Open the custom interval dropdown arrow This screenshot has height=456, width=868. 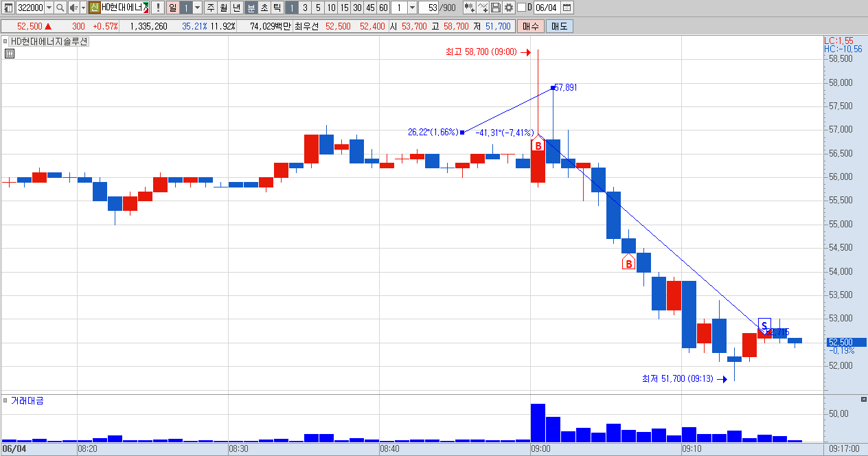click(x=411, y=8)
